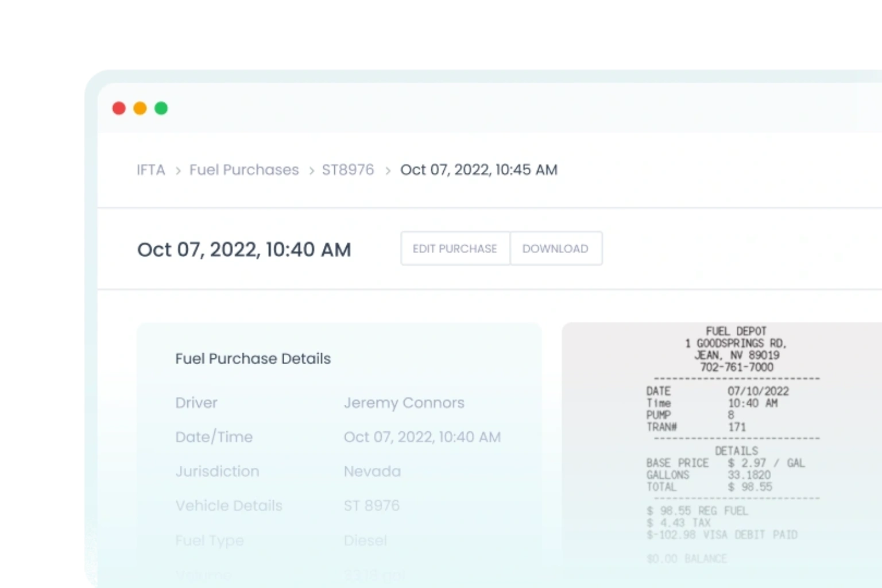Image resolution: width=882 pixels, height=588 pixels.
Task: Click the Download button
Action: [555, 248]
